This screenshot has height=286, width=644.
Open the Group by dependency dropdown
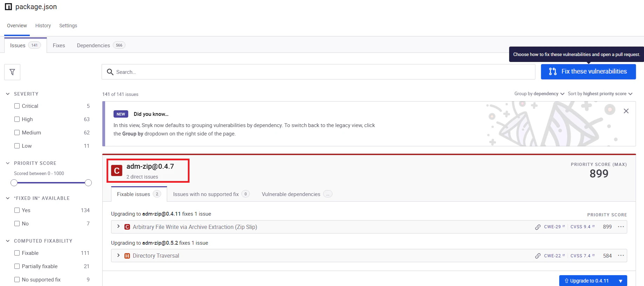539,94
